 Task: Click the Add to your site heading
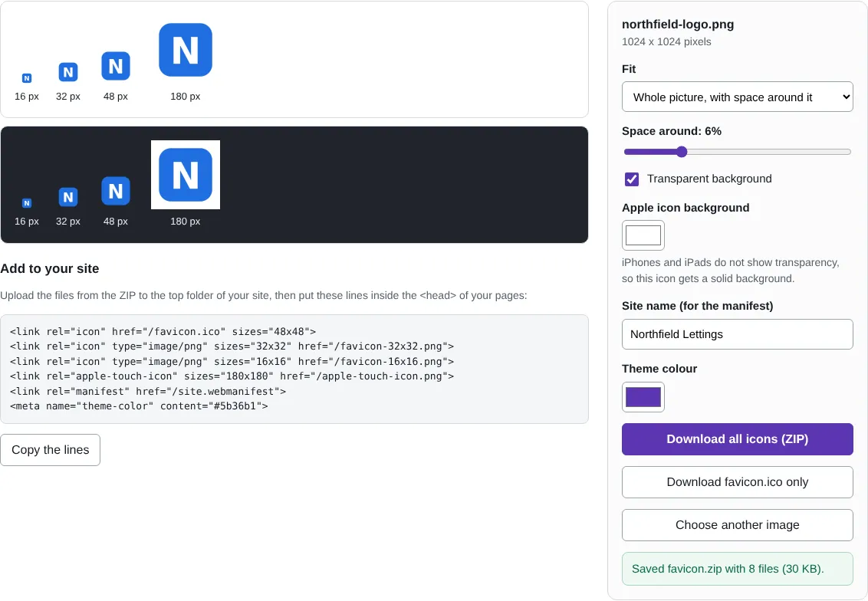[x=50, y=268]
